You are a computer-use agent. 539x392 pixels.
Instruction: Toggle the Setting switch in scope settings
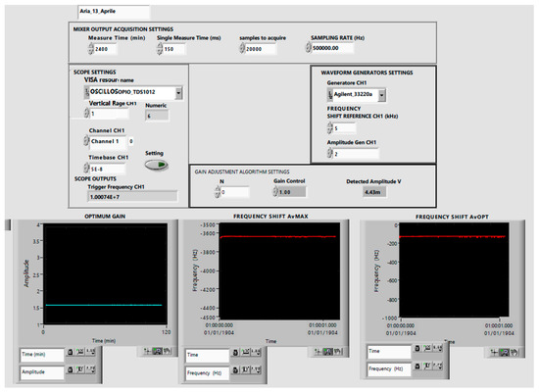click(156, 165)
